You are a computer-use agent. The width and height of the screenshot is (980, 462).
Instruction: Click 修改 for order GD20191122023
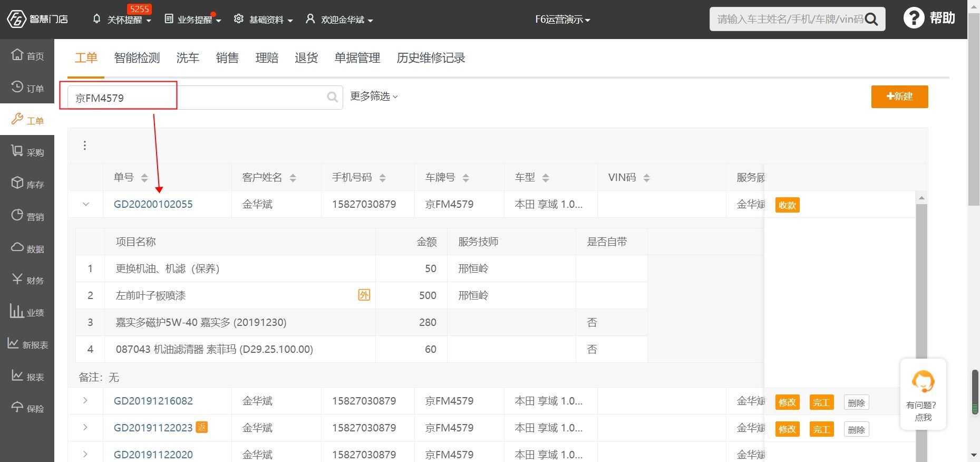(x=788, y=429)
